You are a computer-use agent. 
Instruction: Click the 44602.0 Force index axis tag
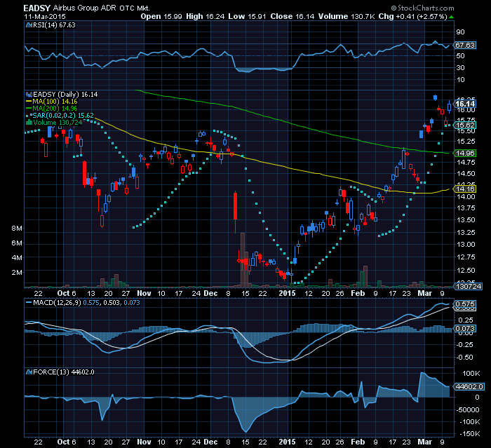point(469,386)
